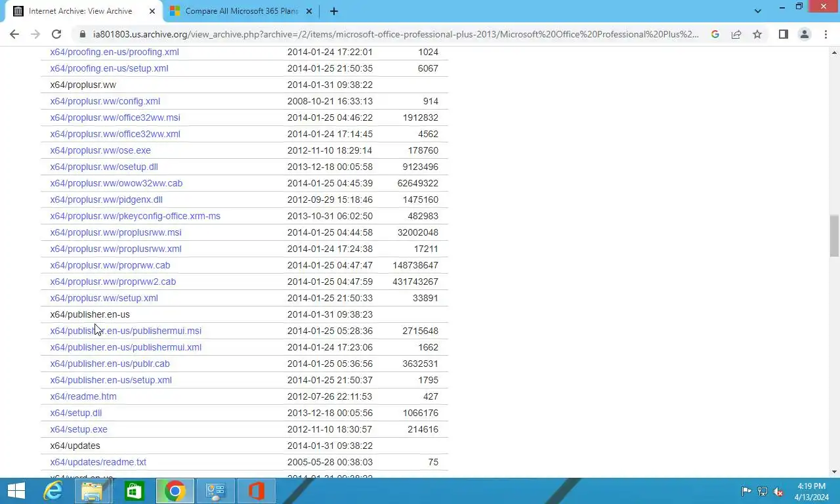
Task: Open x64/proplusr.ww/config.xml link
Action: pos(105,101)
